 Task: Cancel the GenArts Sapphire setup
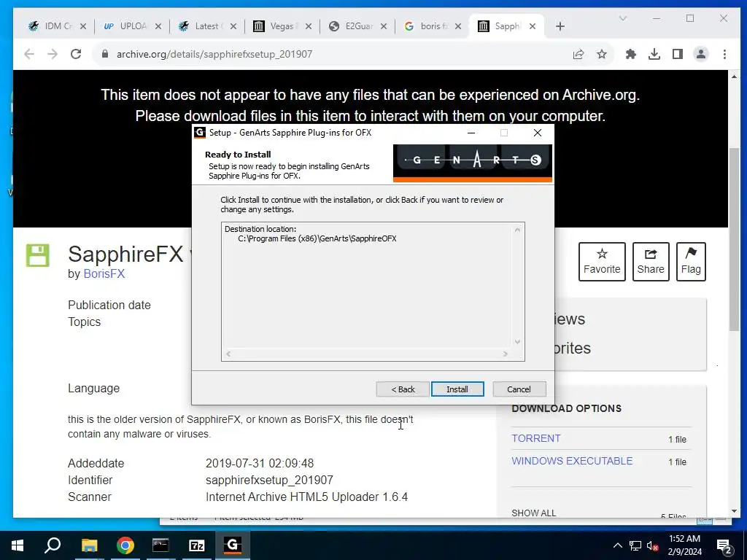(519, 389)
